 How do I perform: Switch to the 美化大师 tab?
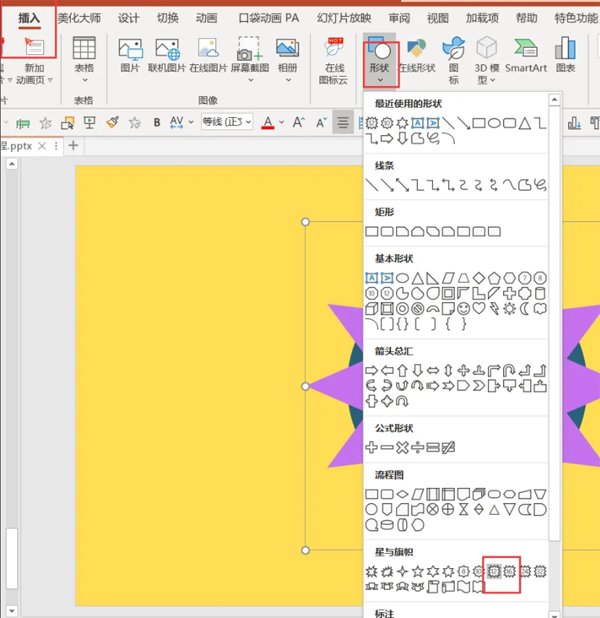[79, 18]
